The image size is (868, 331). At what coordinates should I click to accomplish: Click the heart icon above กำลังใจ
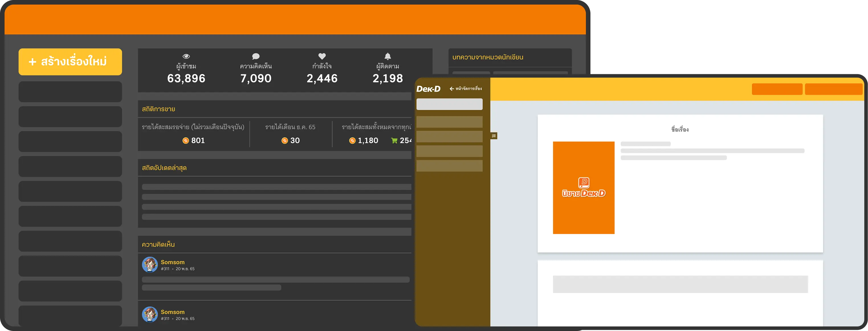[322, 56]
